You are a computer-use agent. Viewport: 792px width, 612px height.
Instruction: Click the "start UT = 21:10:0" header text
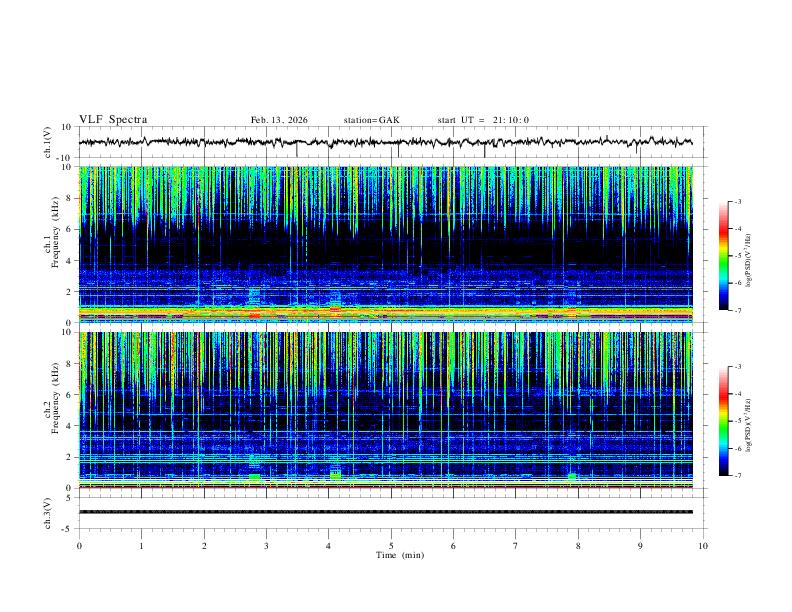coord(483,120)
